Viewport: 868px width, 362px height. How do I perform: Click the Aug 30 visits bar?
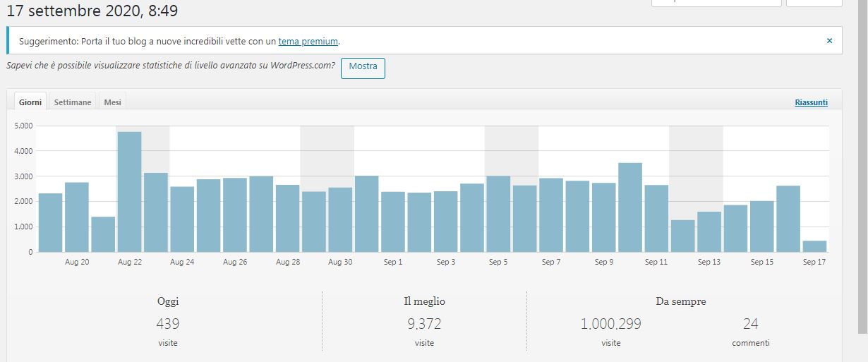click(340, 219)
